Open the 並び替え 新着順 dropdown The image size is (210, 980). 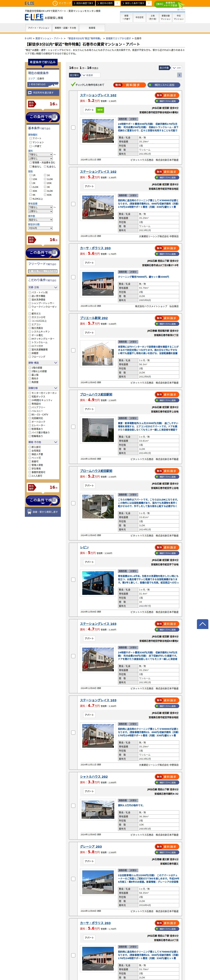pos(91,75)
